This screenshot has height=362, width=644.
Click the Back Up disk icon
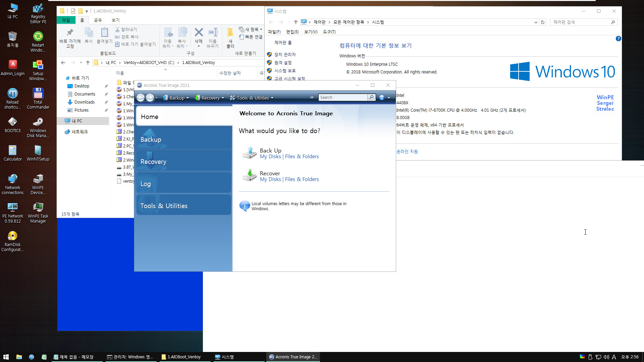click(x=250, y=153)
